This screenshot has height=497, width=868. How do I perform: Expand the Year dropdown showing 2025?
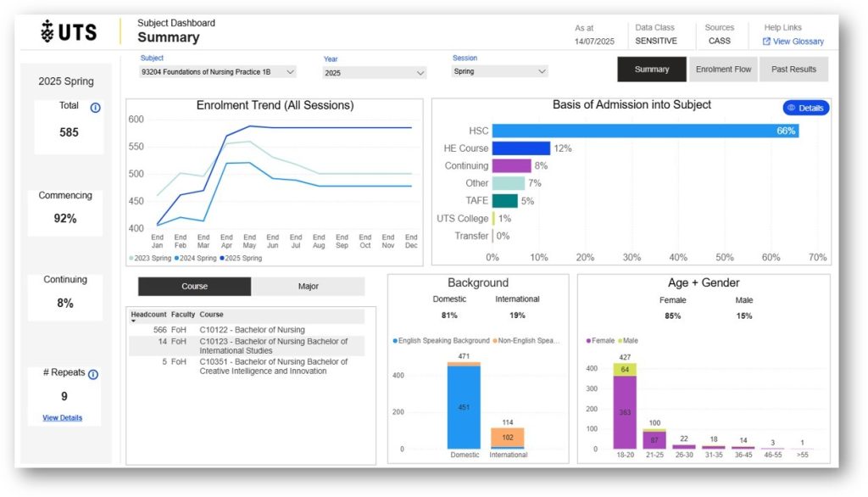click(x=374, y=73)
